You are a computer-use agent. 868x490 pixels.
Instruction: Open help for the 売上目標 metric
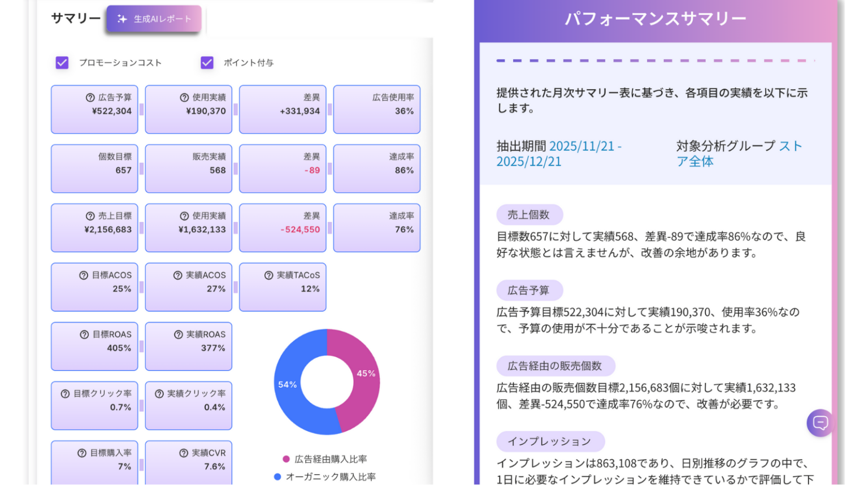tap(89, 216)
